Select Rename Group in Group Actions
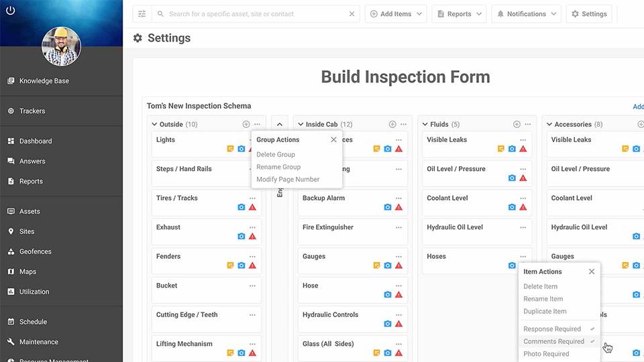 tap(278, 167)
